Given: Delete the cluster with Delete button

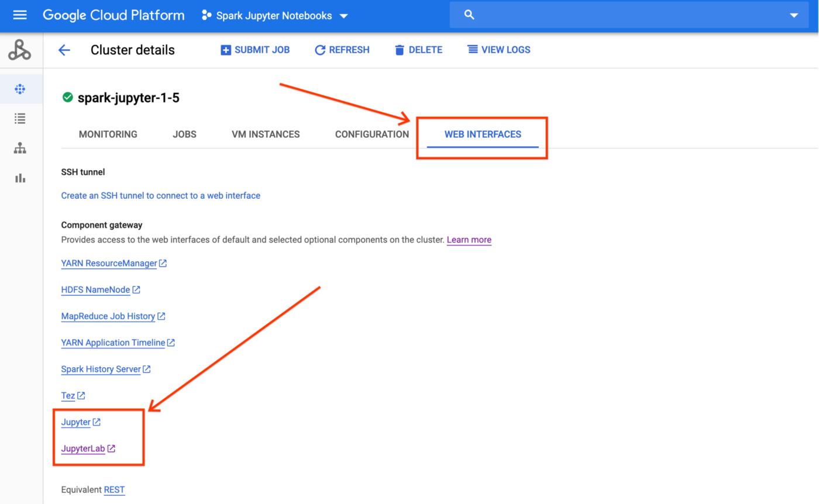Looking at the screenshot, I should tap(418, 50).
